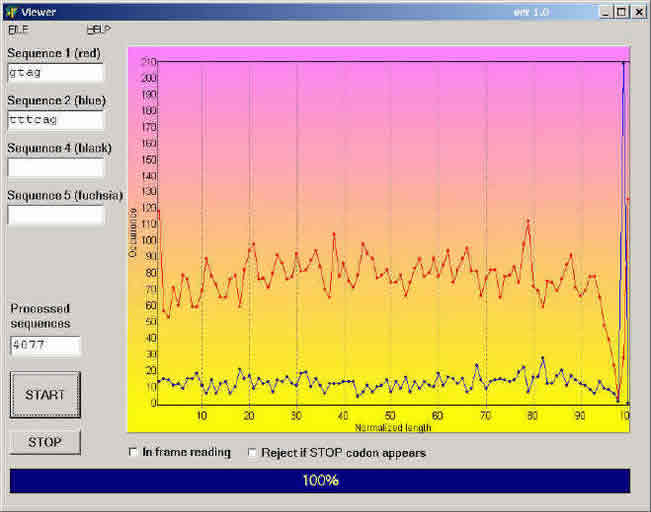Image resolution: width=651 pixels, height=512 pixels.
Task: Click the 100% progress bar
Action: coord(320,481)
